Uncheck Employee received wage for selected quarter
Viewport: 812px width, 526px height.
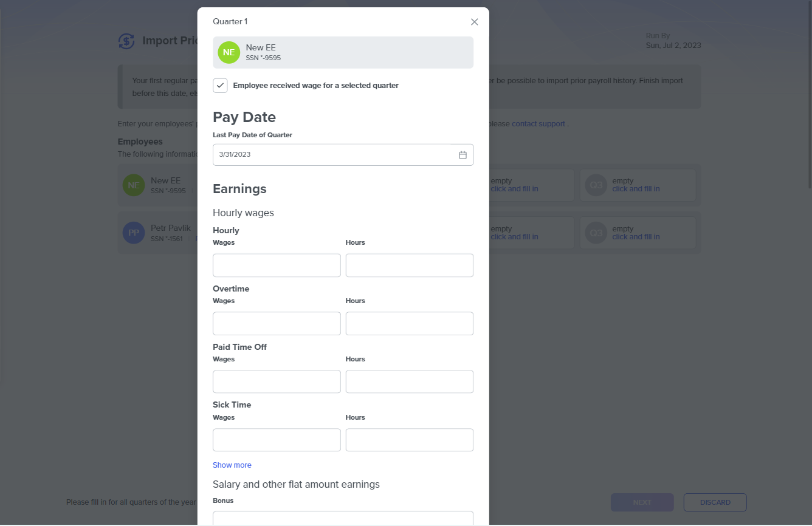220,86
